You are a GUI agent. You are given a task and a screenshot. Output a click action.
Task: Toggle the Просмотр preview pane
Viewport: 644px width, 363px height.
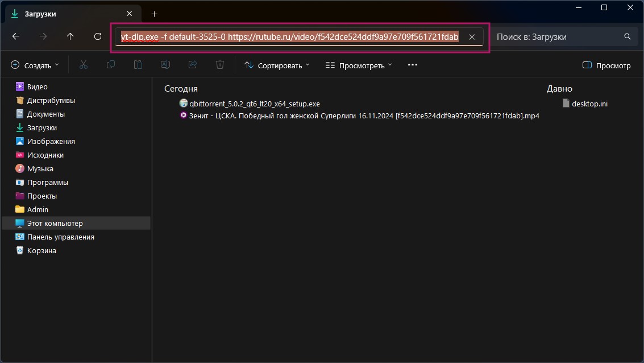(606, 65)
